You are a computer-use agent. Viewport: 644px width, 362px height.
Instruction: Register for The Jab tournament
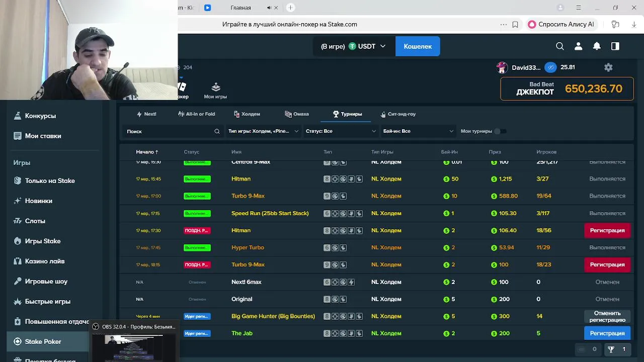coord(607,333)
